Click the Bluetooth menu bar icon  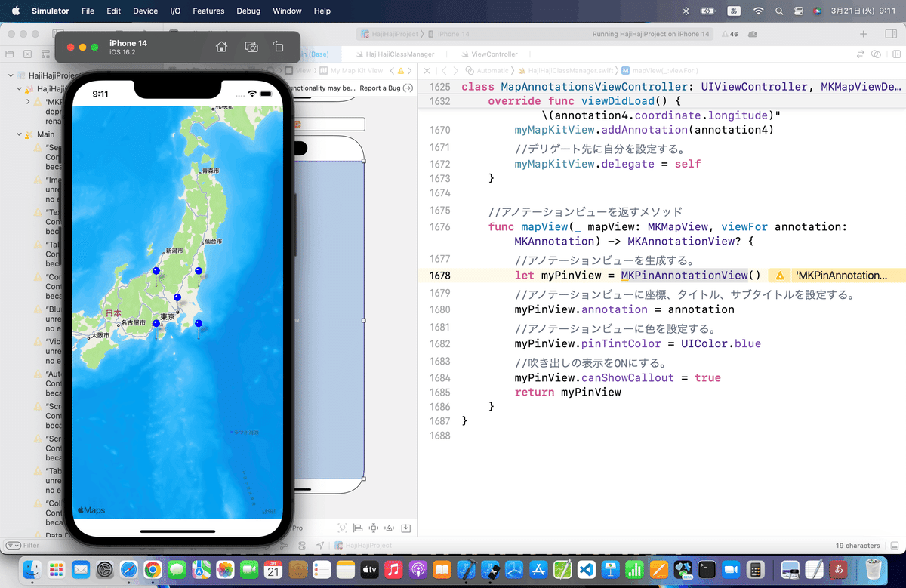pyautogui.click(x=686, y=11)
